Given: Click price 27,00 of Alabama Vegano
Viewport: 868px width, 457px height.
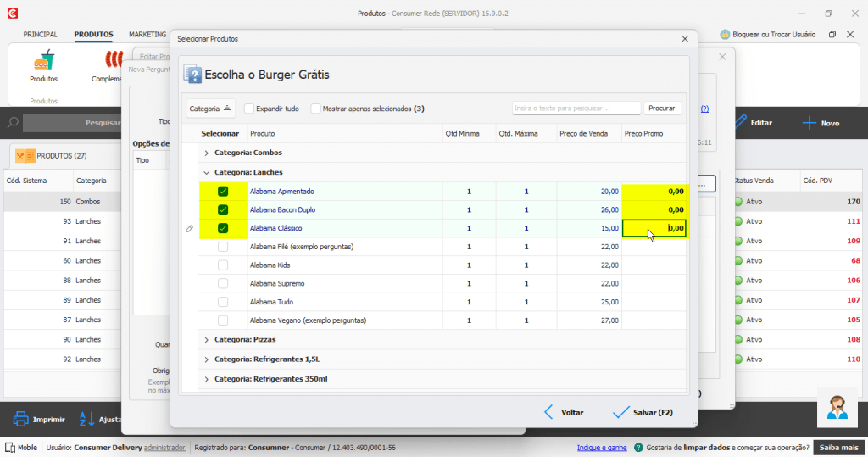Looking at the screenshot, I should coord(609,320).
